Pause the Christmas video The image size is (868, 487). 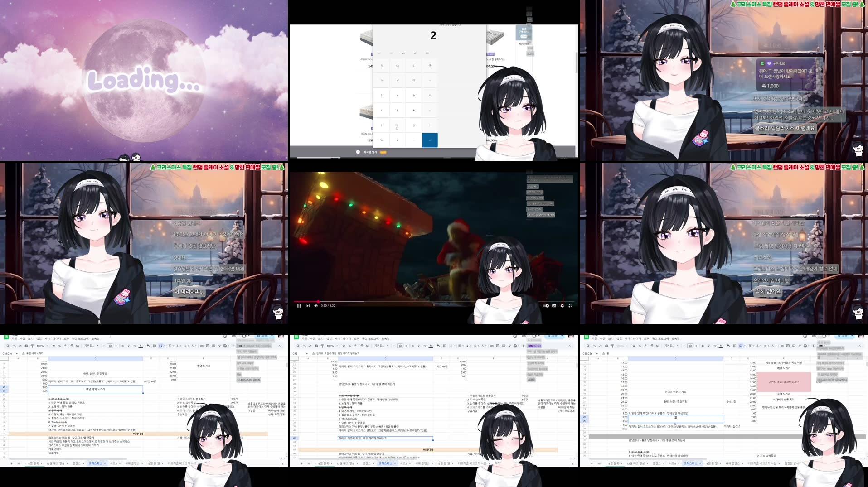click(x=299, y=306)
